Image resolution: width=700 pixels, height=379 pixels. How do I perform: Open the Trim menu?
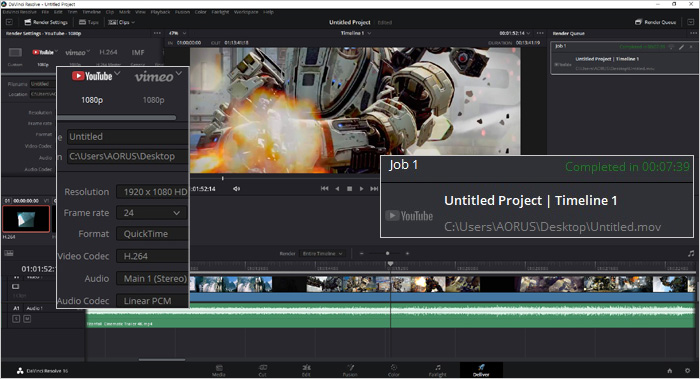(72, 12)
